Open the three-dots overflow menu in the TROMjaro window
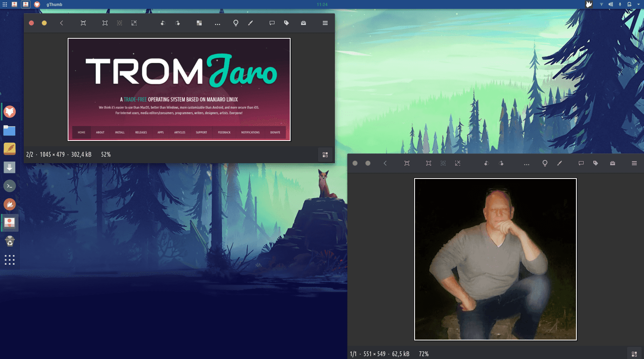This screenshot has height=359, width=644. (x=217, y=24)
